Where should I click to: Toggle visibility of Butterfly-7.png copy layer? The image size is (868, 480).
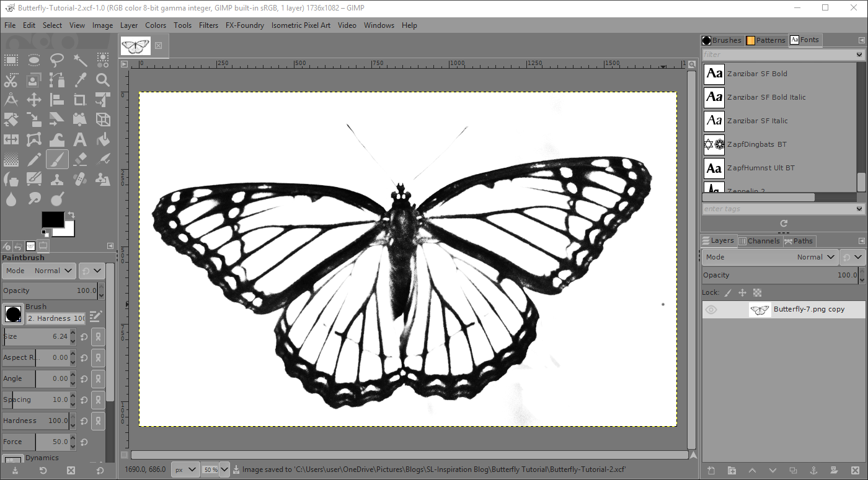point(711,309)
